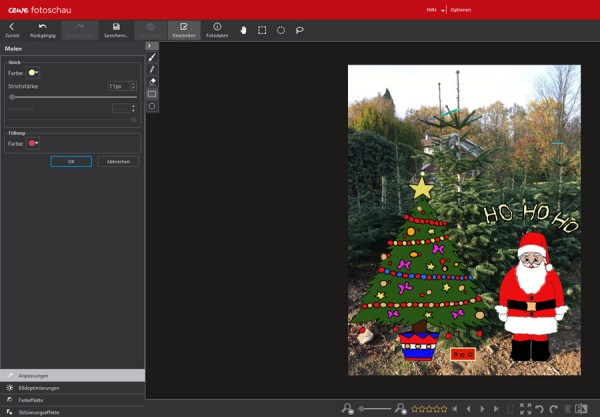600x417 pixels.
Task: Click the Abbrechen button
Action: [x=118, y=161]
